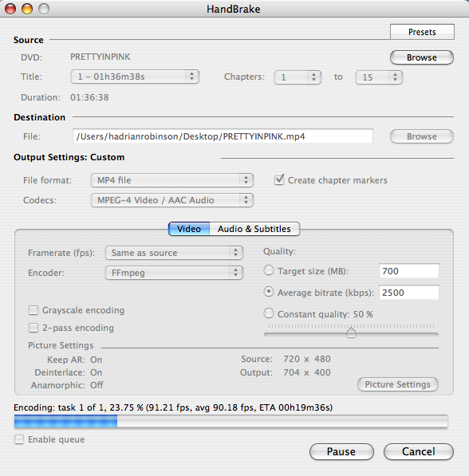Click the DVD name PRETTYINPINK text
This screenshot has width=469, height=476.
(100, 57)
